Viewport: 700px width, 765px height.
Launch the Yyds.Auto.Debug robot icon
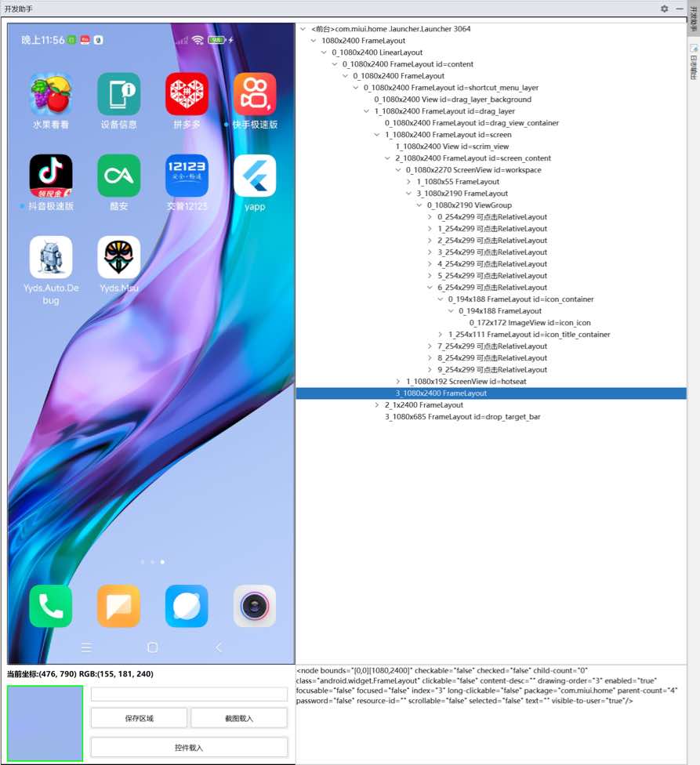(51, 257)
